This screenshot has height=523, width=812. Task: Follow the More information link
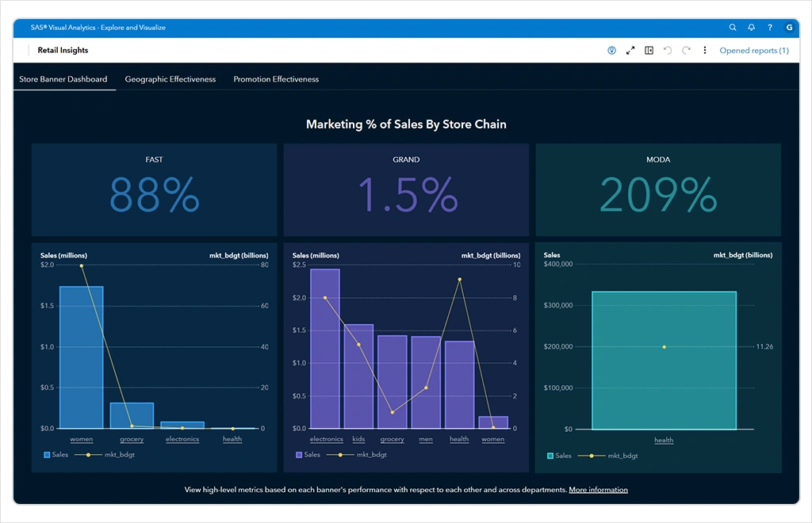click(598, 490)
